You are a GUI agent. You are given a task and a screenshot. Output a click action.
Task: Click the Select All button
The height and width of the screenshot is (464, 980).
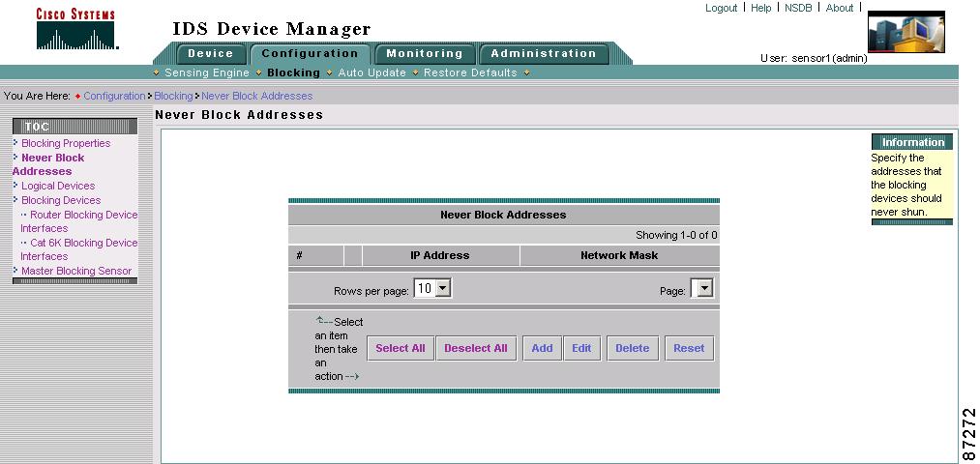(400, 348)
